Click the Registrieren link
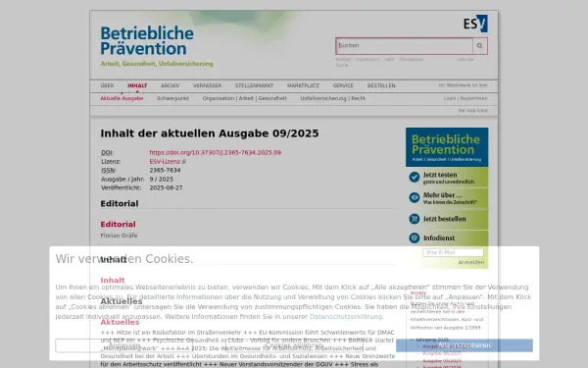The image size is (588, 368). pos(473,98)
